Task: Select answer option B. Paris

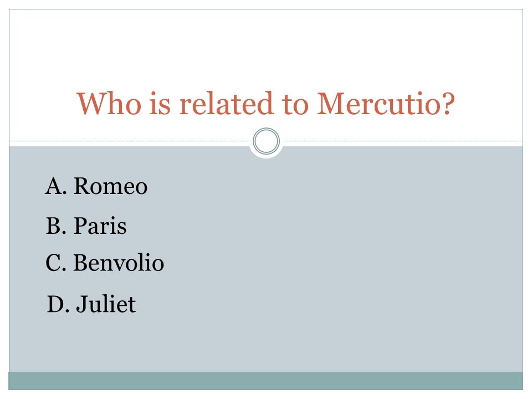Action: (86, 226)
